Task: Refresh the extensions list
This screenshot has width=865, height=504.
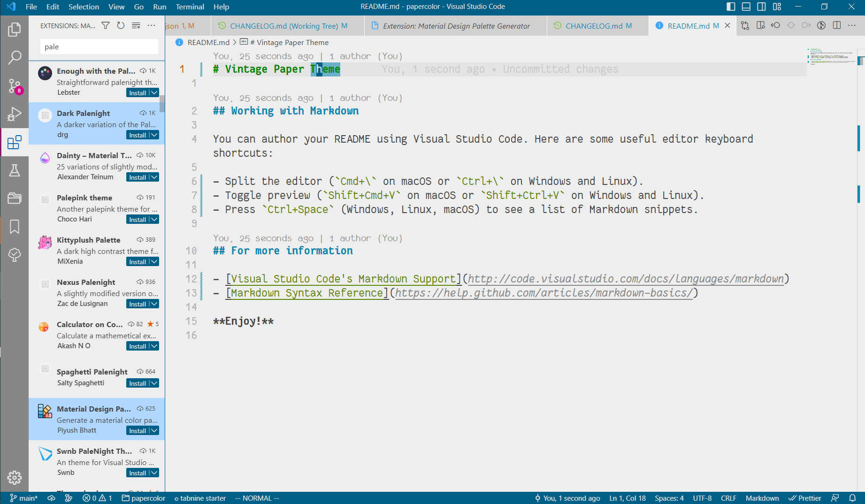Action: tap(121, 25)
